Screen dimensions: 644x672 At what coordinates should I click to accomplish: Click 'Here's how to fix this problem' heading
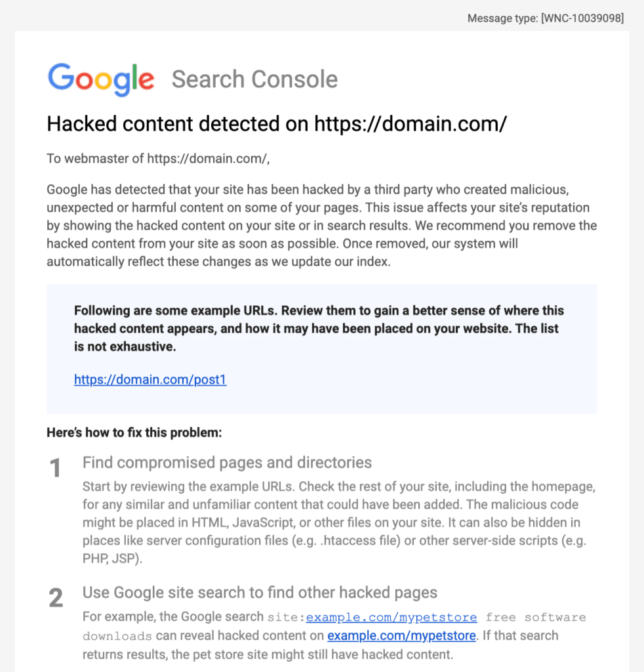[x=134, y=433]
